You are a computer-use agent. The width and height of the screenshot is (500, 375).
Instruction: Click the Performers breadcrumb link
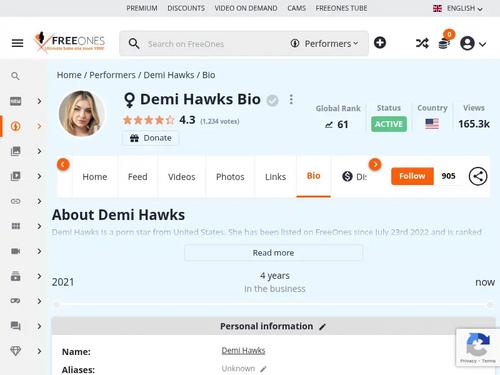112,75
